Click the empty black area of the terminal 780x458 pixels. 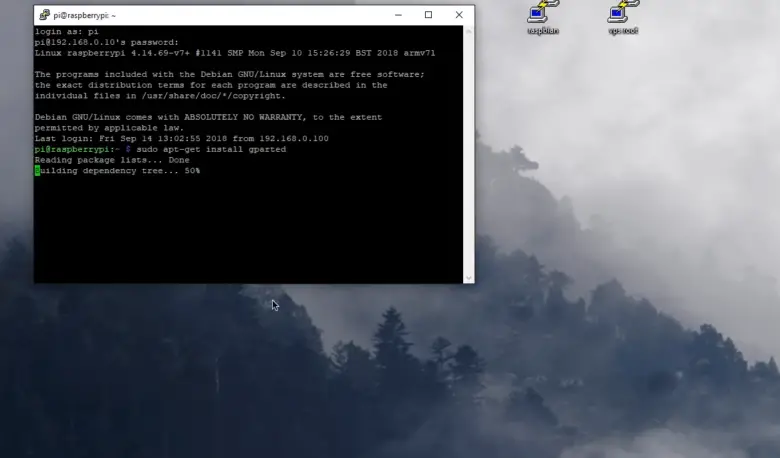pyautogui.click(x=250, y=230)
